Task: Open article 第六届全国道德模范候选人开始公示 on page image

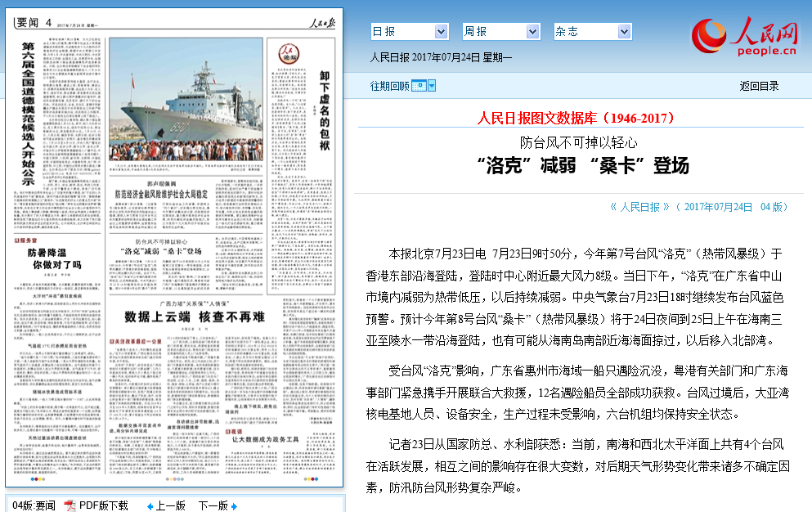Action: [x=28, y=114]
